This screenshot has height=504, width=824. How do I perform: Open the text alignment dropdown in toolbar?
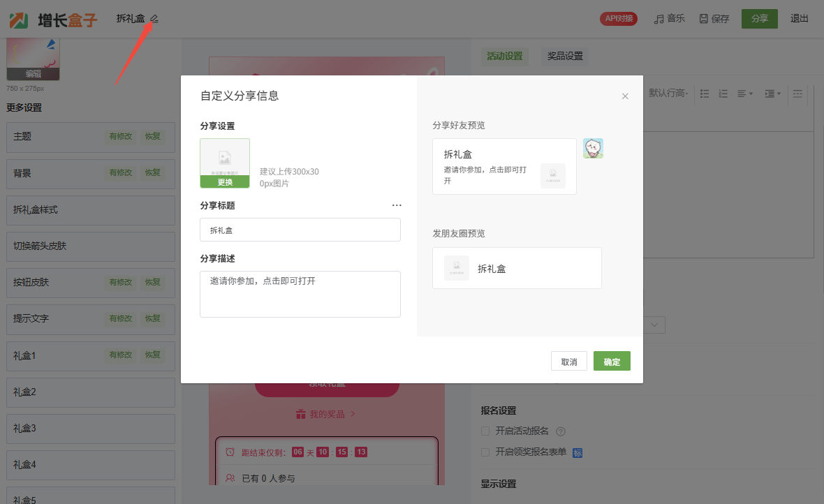(745, 94)
